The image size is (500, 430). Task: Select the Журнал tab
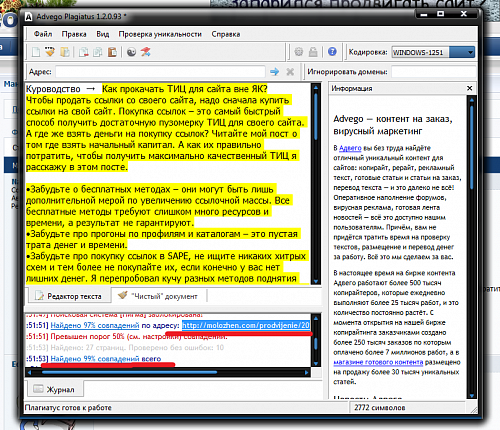[x=54, y=389]
